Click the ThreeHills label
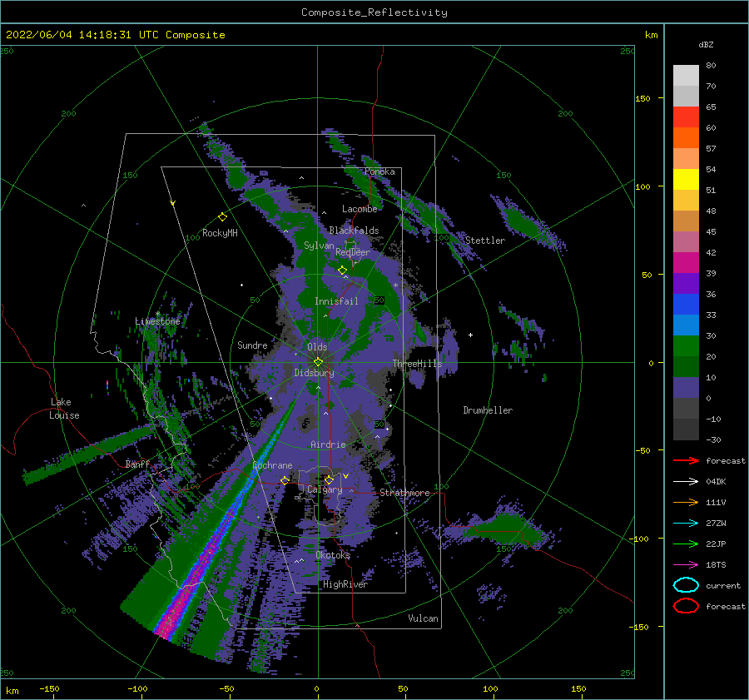Viewport: 749px width, 700px height. (x=417, y=364)
